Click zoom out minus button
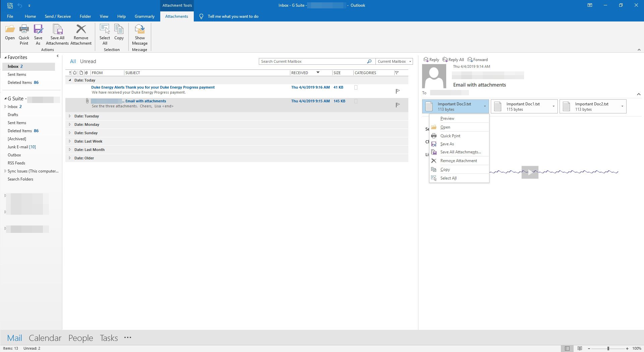 click(589, 348)
